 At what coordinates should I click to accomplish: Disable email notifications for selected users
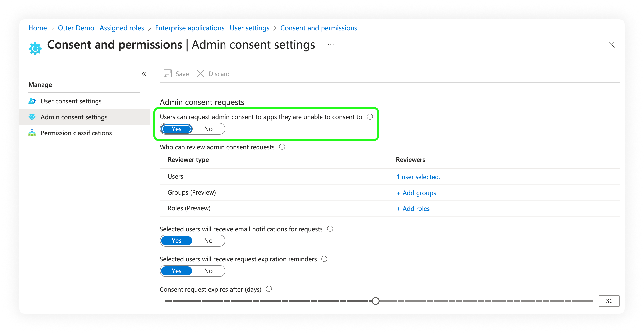tap(208, 240)
